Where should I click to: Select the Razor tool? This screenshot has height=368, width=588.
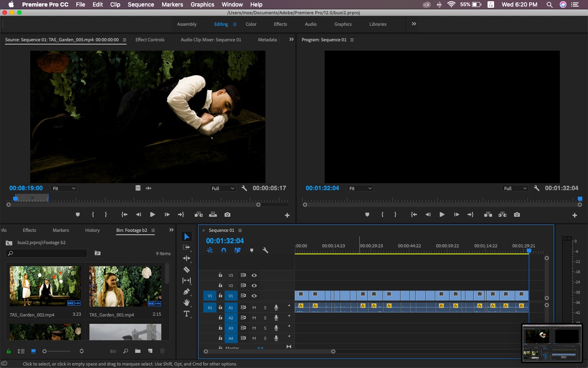click(x=187, y=269)
